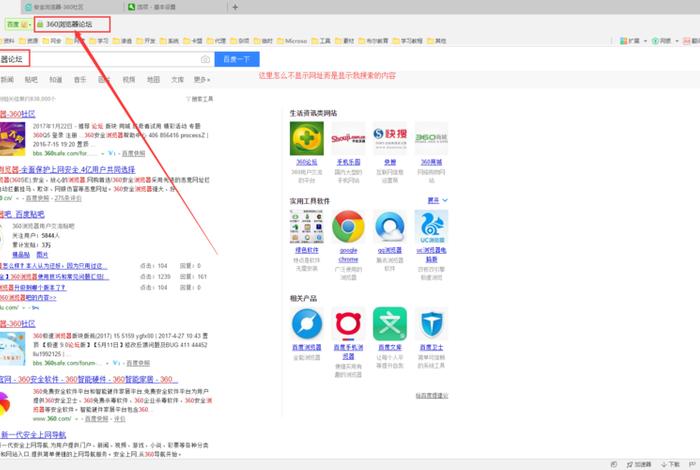
Task: Open the 新一代安全上网导航 result
Action: pos(33,435)
